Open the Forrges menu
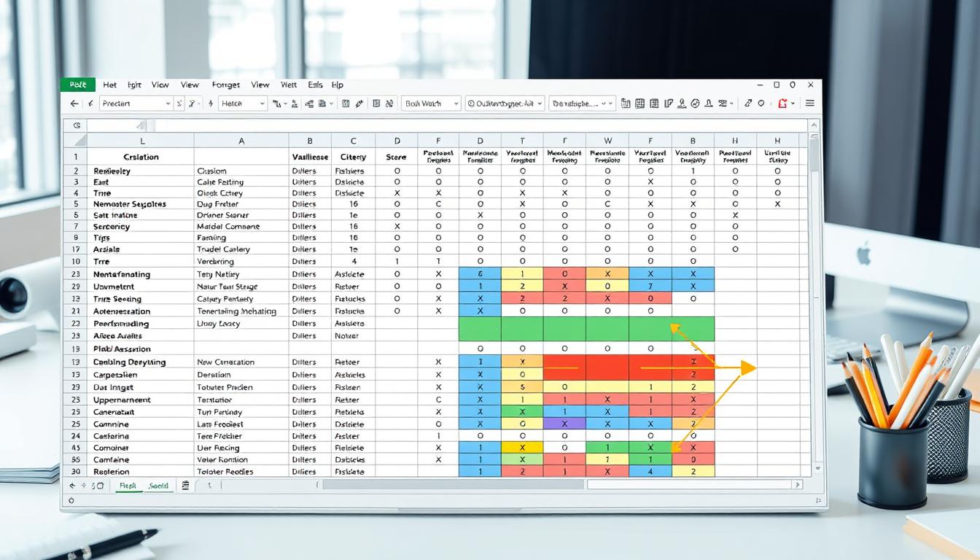Viewport: 980px width, 560px height. click(226, 85)
